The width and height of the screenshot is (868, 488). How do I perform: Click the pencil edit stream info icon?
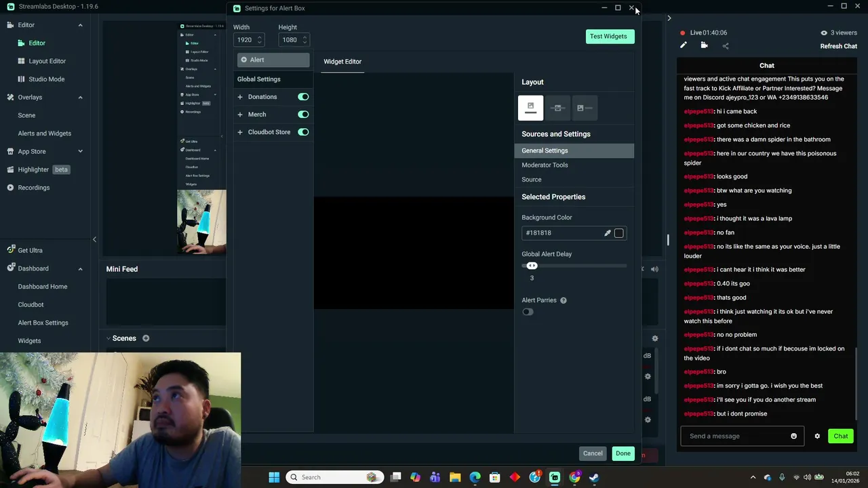pyautogui.click(x=684, y=45)
